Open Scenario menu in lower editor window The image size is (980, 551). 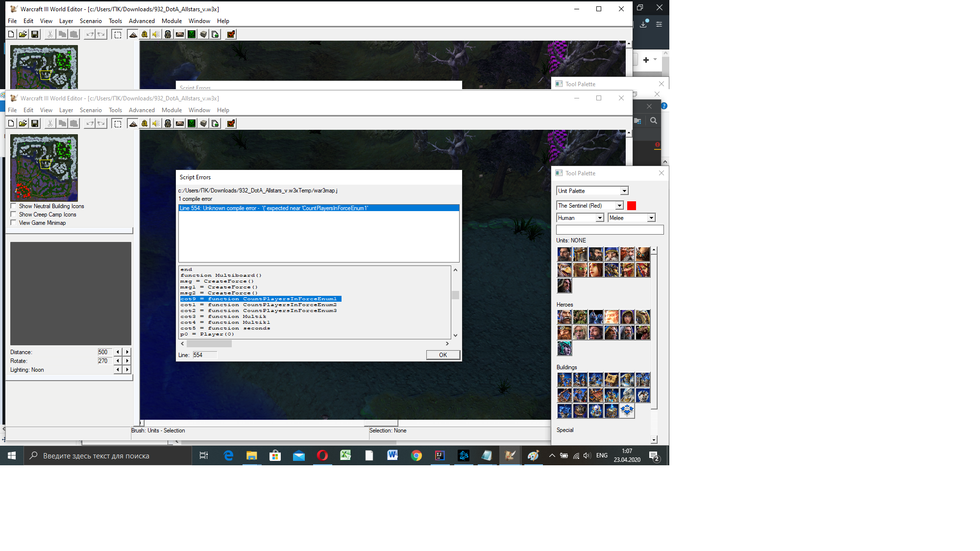(91, 110)
